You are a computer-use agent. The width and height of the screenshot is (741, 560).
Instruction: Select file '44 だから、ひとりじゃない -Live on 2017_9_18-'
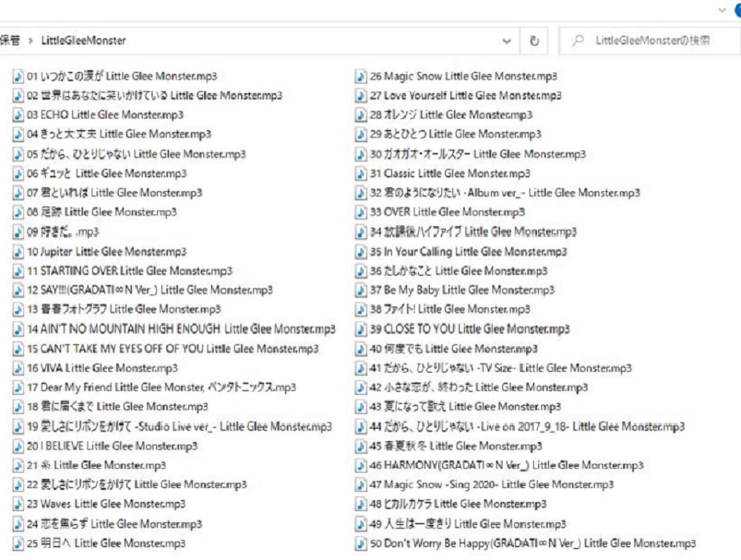520,427
